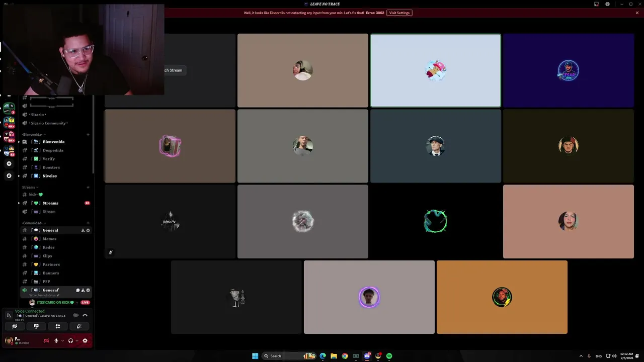The image size is (644, 362).
Task: Create channel in Comunidad category
Action: (x=88, y=223)
